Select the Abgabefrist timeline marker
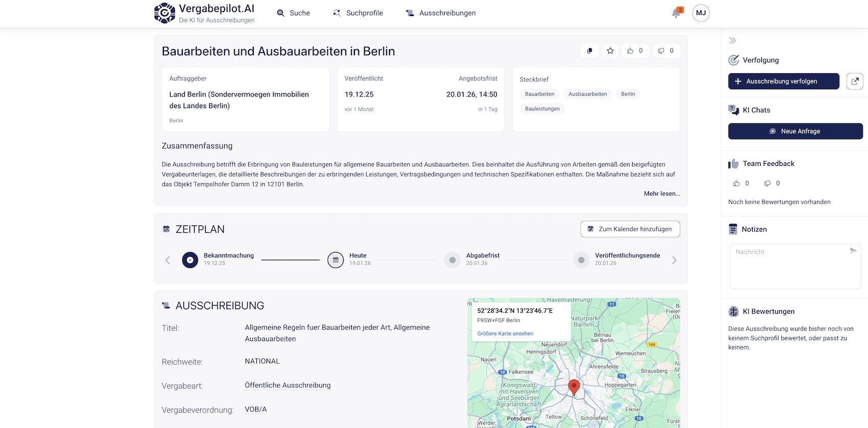 tap(452, 260)
